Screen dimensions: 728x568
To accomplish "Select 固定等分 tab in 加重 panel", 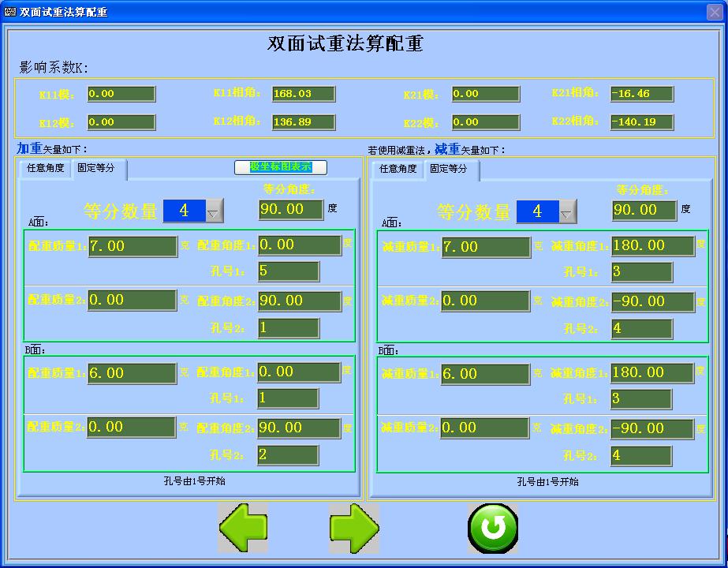I will pyautogui.click(x=96, y=168).
